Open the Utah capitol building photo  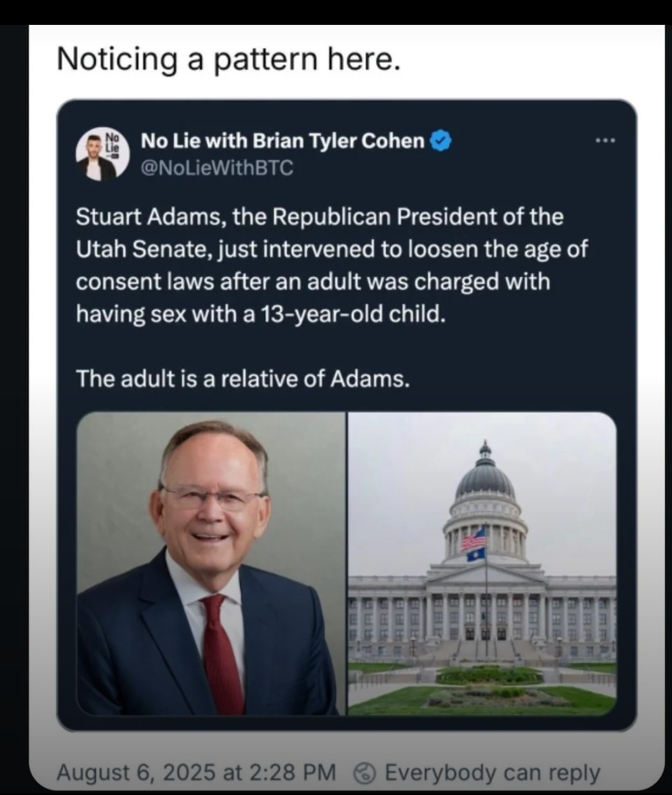tap(482, 563)
